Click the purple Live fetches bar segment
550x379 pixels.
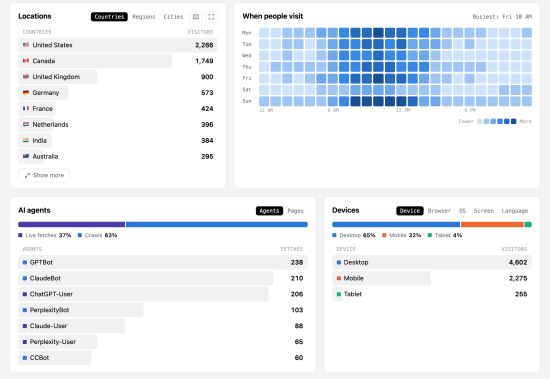point(72,224)
